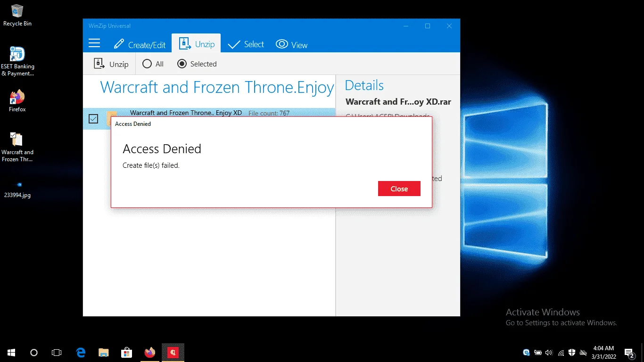Switch to the Create/Edit tab
The image size is (644, 362).
pyautogui.click(x=140, y=44)
